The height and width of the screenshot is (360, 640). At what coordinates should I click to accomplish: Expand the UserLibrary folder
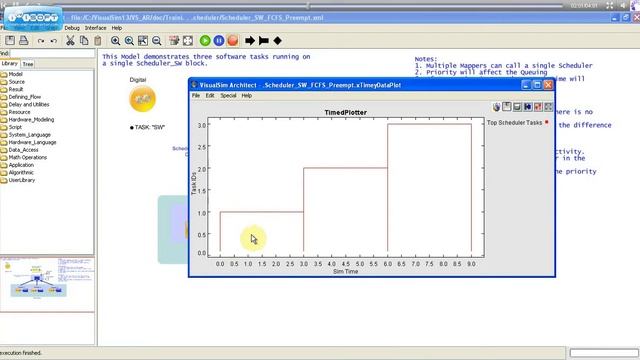(22, 180)
